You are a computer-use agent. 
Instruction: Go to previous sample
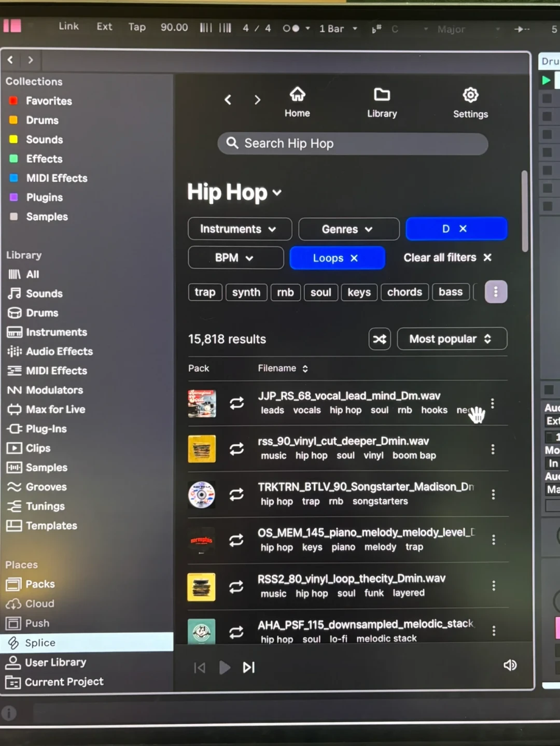pos(200,667)
